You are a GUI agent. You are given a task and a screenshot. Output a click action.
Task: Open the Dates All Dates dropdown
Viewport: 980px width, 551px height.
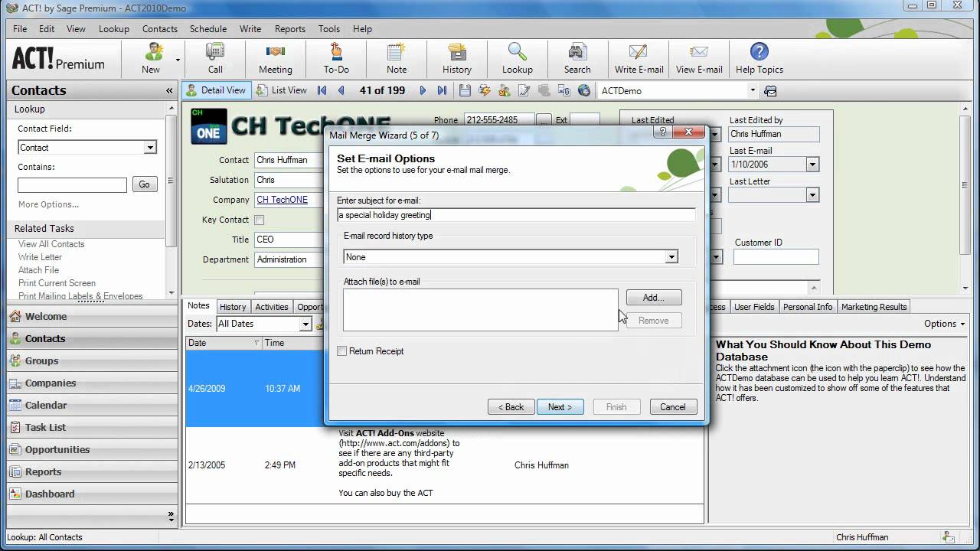click(305, 324)
